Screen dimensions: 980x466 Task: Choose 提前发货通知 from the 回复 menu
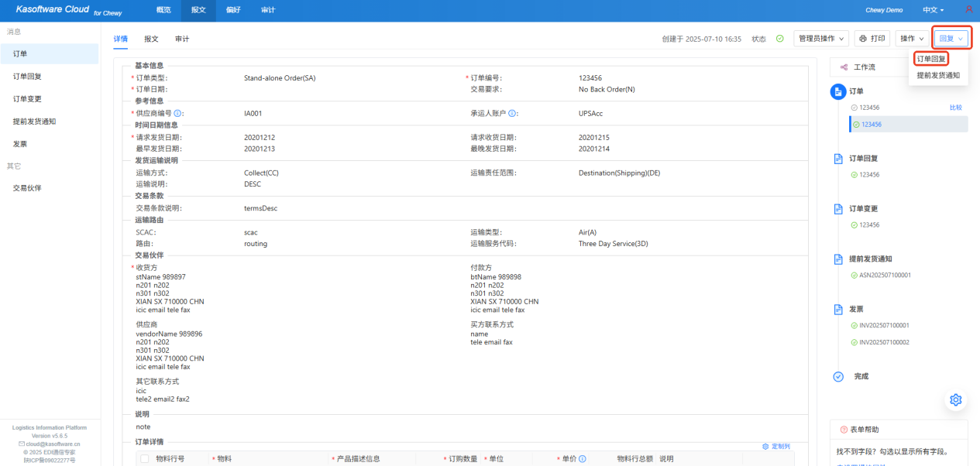[x=937, y=75]
